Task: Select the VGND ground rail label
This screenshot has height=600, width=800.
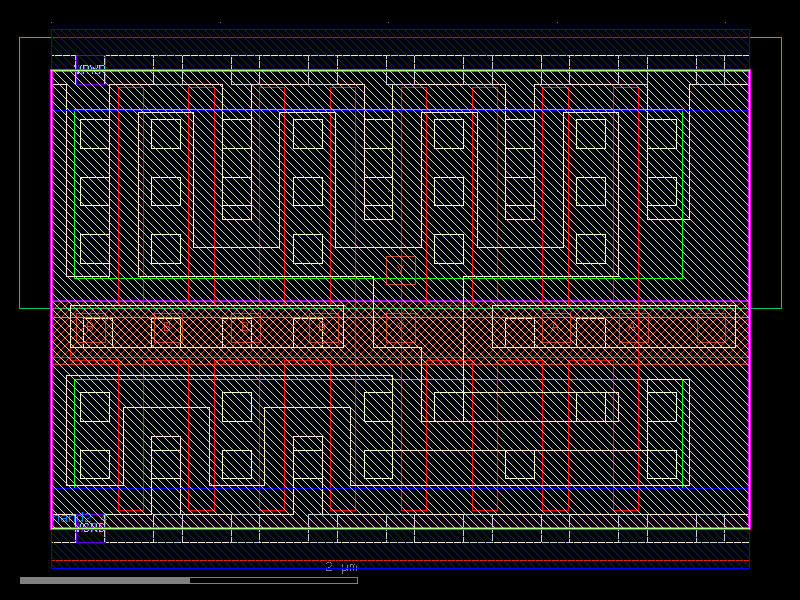Action: (x=91, y=527)
